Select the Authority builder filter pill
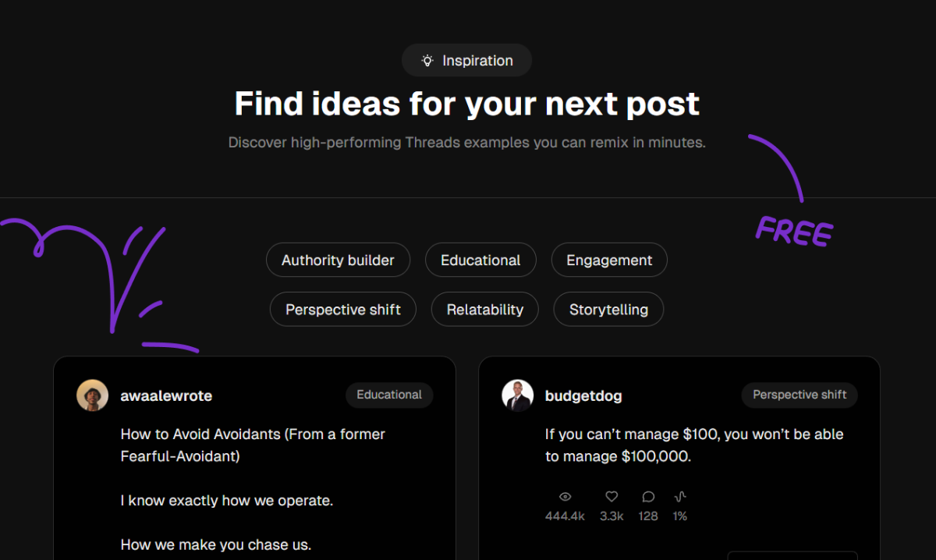Viewport: 936px width, 560px height. pyautogui.click(x=338, y=260)
